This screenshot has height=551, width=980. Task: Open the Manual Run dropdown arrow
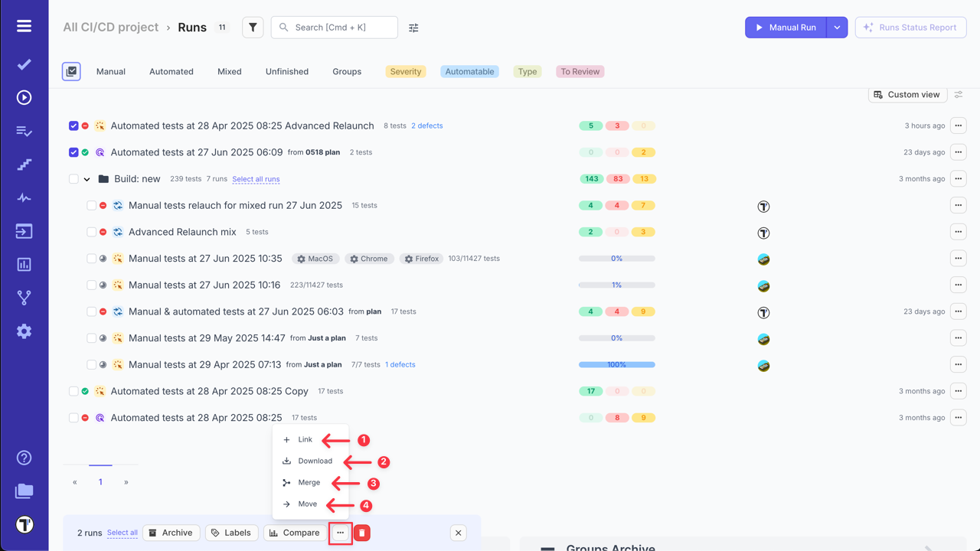(837, 27)
